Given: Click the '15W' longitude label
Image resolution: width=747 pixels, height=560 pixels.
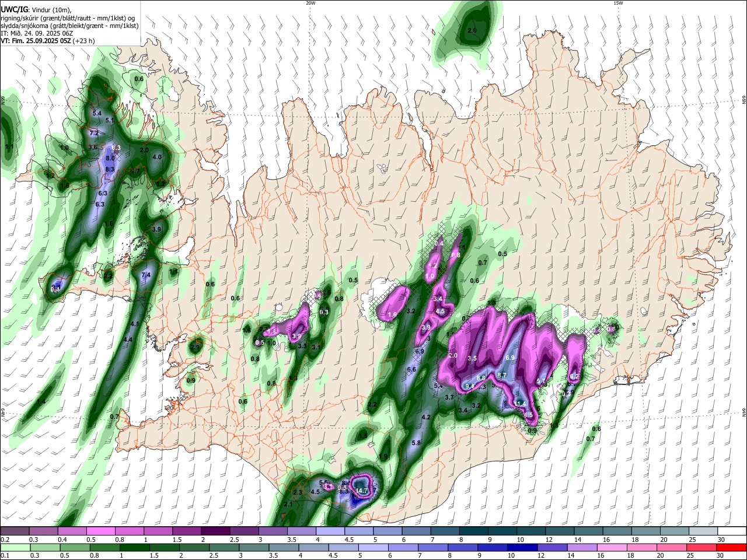Looking at the screenshot, I should (x=618, y=3).
